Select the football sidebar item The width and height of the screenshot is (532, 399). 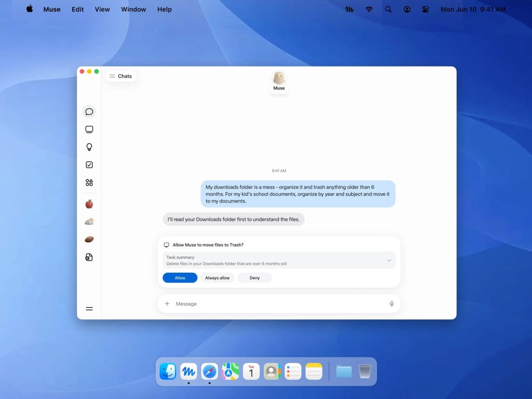(89, 239)
